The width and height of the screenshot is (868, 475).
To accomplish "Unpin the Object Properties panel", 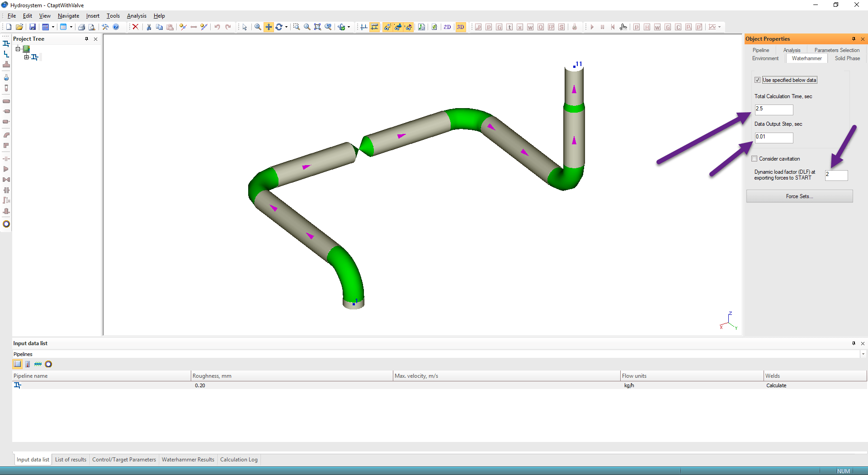I will 854,39.
